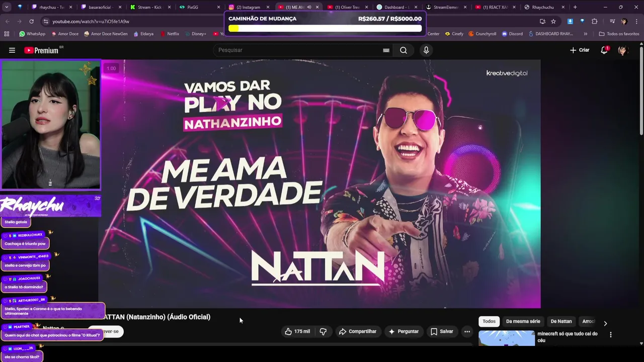Open Eldarya bookmark
The height and width of the screenshot is (362, 644).
tap(143, 34)
